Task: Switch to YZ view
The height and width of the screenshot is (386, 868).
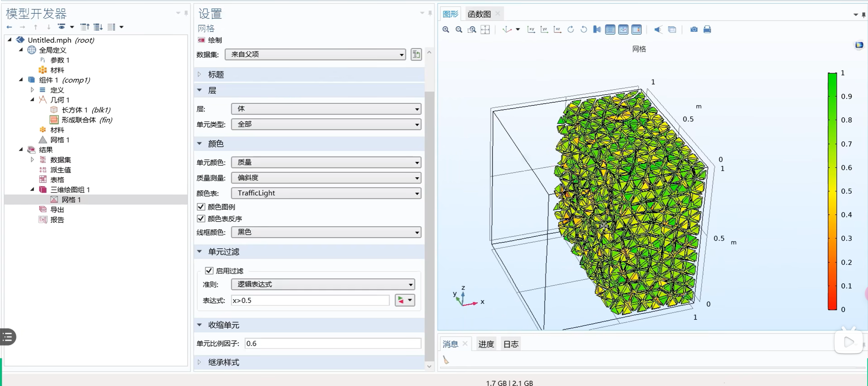Action: (544, 30)
